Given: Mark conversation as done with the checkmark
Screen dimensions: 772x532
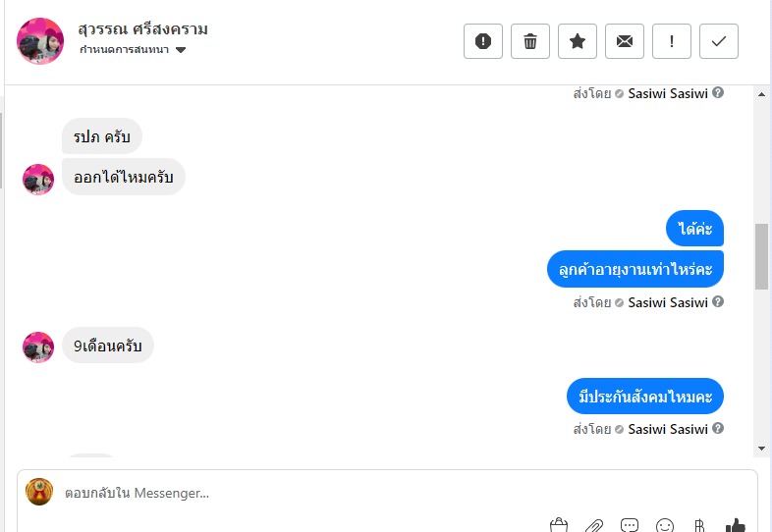Looking at the screenshot, I should (719, 41).
